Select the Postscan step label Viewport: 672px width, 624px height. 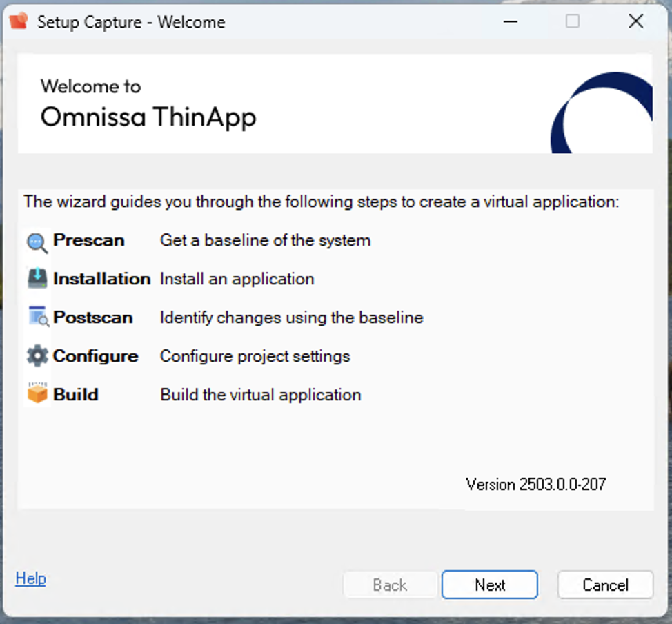(92, 318)
